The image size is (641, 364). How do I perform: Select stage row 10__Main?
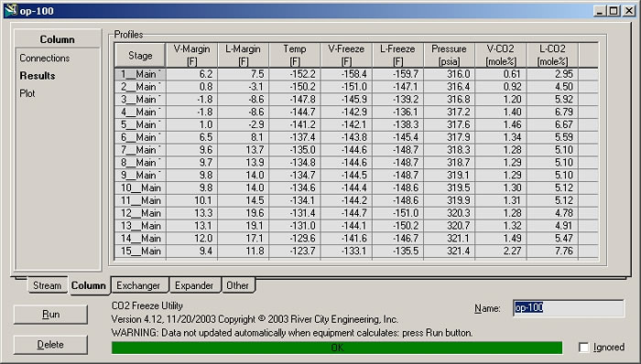point(140,188)
